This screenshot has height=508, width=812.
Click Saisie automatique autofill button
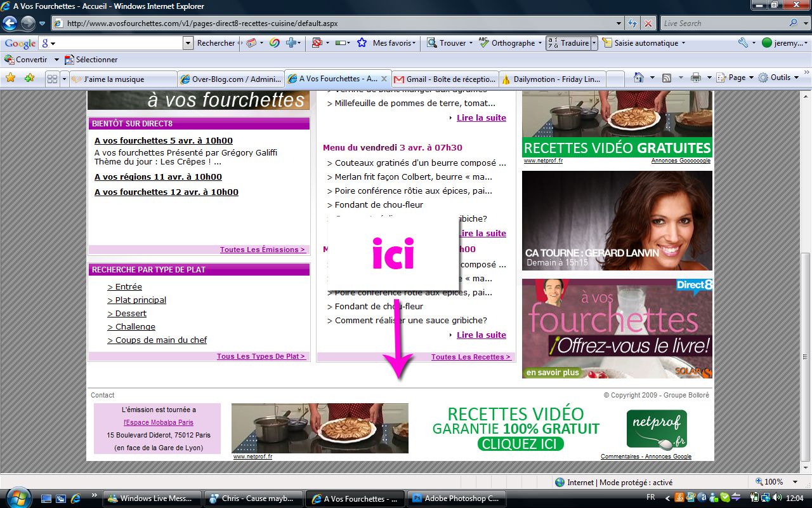coord(640,43)
